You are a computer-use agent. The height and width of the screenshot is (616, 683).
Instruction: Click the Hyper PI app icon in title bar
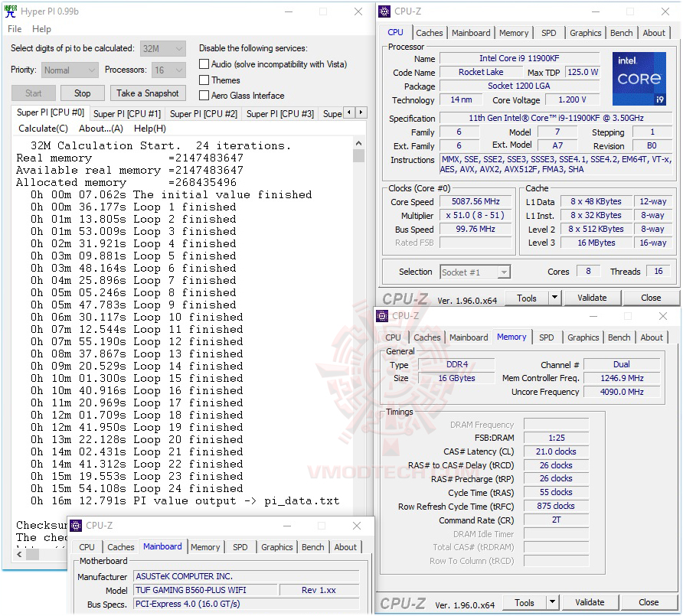(11, 11)
